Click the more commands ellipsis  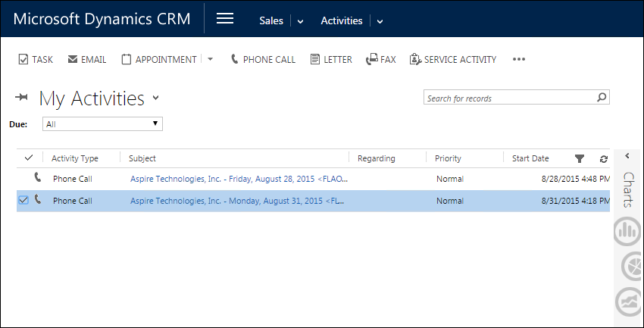[x=518, y=59]
